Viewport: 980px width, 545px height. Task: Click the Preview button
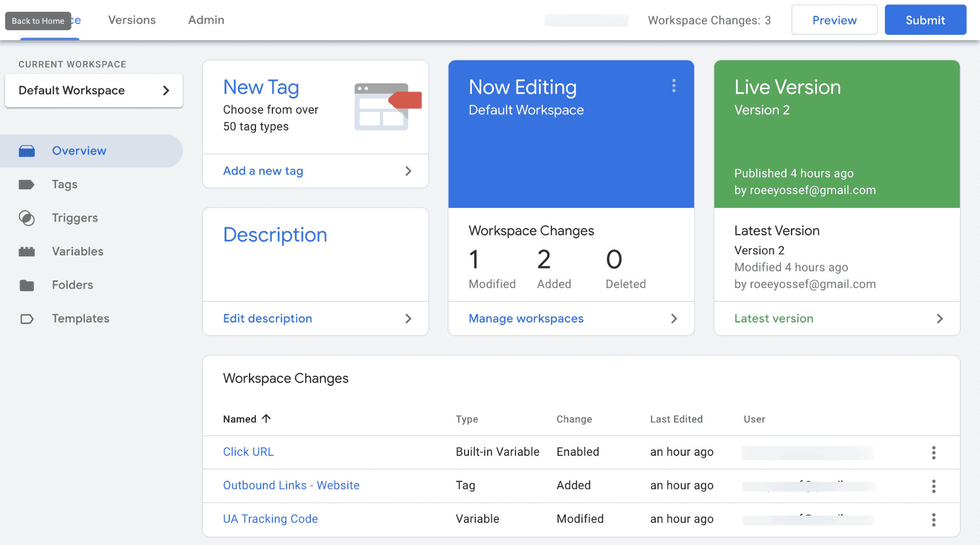(834, 20)
